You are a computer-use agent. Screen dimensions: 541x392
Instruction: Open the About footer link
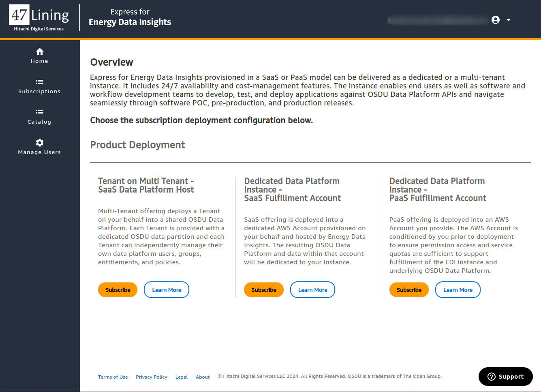[x=203, y=377]
